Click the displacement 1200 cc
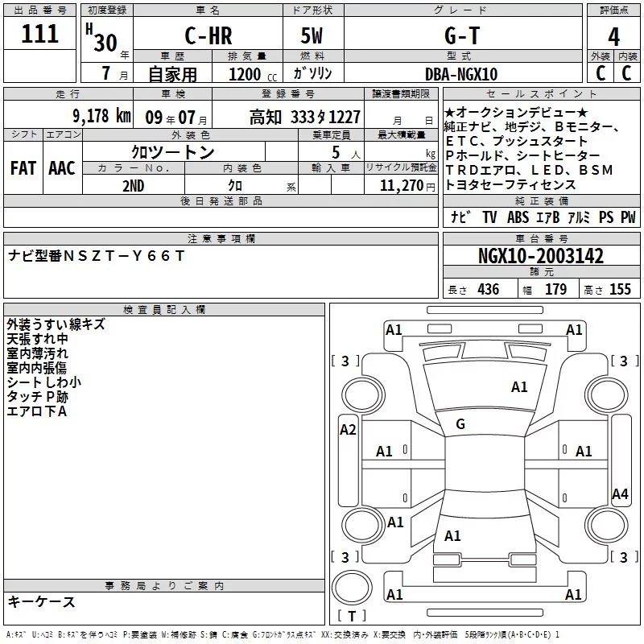This screenshot has height=644, width=644. click(x=253, y=74)
